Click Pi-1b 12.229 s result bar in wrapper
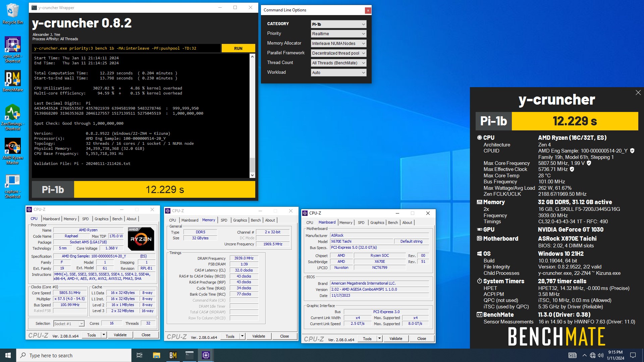The width and height of the screenshot is (644, 362). 144,190
